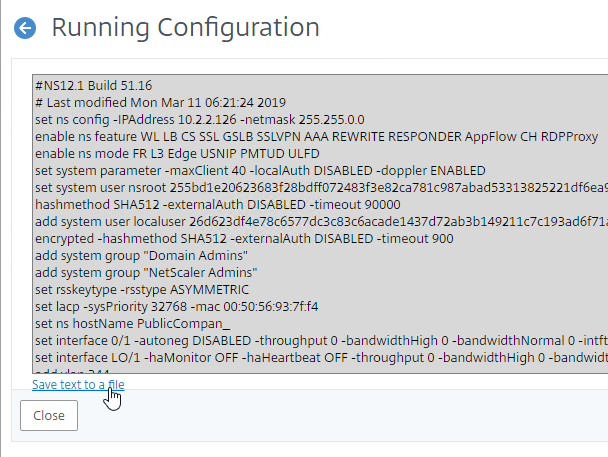This screenshot has width=608, height=457.
Task: Click the hashmethod SHA512 -timeout 90000 line
Action: [218, 205]
